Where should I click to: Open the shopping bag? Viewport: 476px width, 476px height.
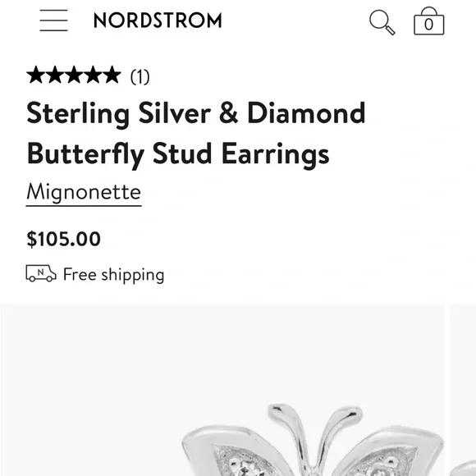point(429,21)
